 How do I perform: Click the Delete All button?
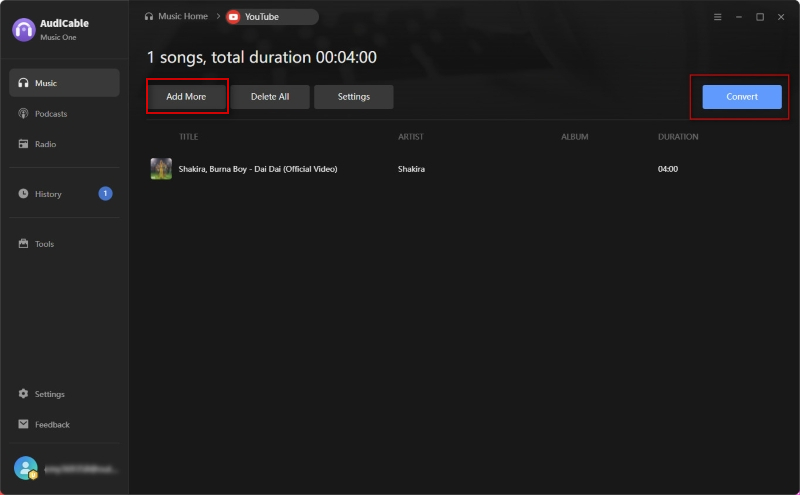click(270, 96)
